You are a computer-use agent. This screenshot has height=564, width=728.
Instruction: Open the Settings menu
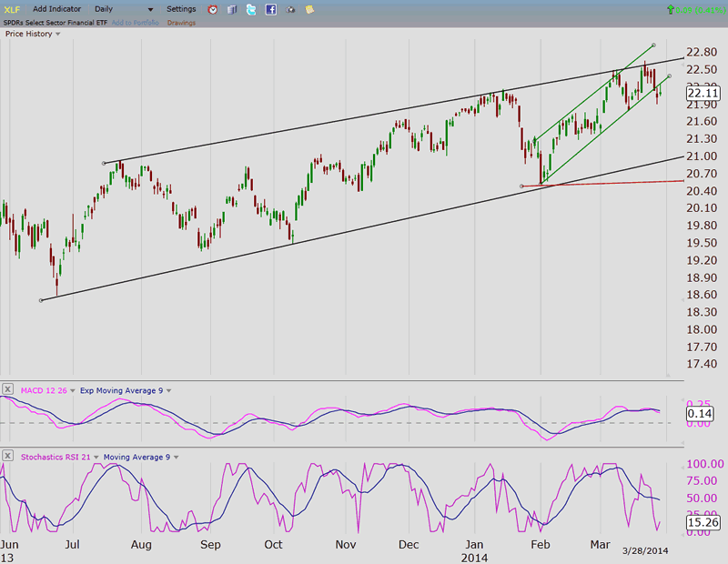pos(180,9)
